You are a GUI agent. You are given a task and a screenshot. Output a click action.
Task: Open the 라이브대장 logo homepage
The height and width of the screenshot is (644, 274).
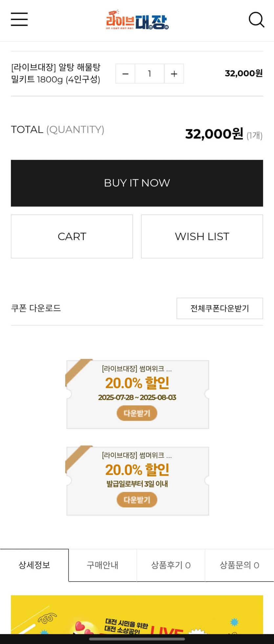(x=137, y=20)
